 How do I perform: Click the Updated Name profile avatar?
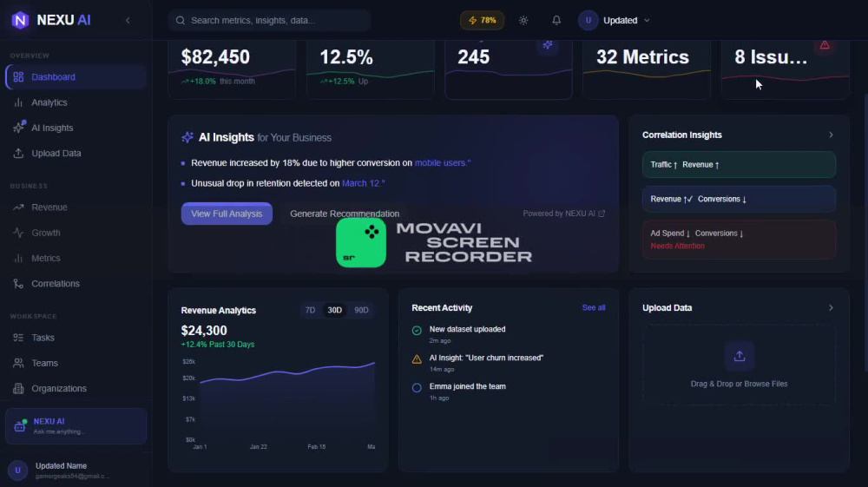click(17, 471)
